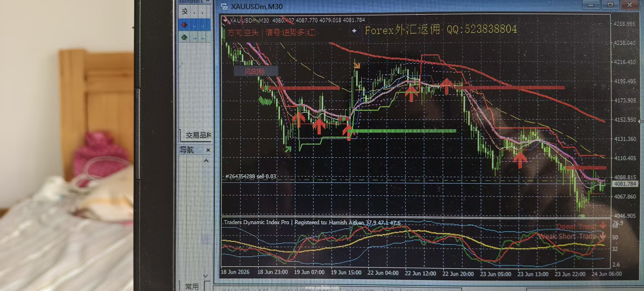Screen dimensions: 644x291
Task: Click the navigator scroll-down arrow
Action: 205,276
